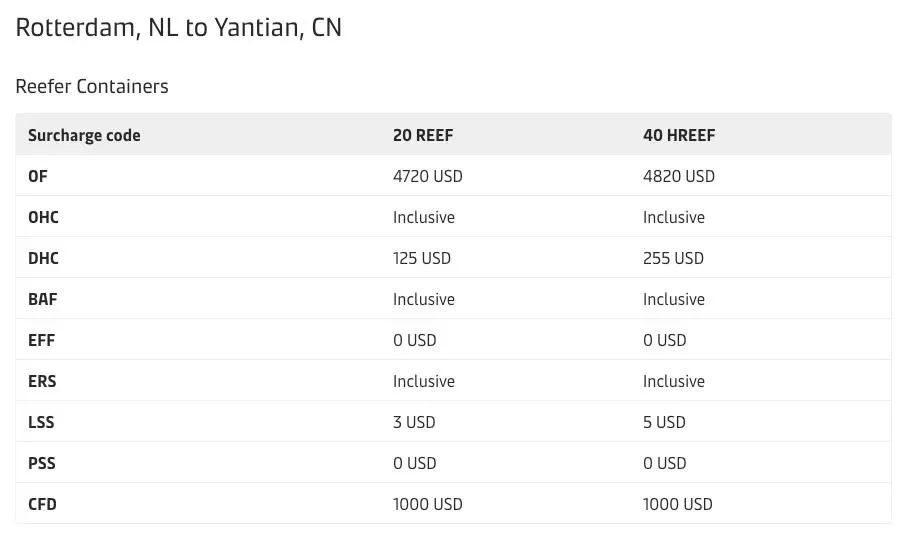Viewport: 900px width, 538px height.
Task: Select the BAF row label
Action: click(x=42, y=299)
